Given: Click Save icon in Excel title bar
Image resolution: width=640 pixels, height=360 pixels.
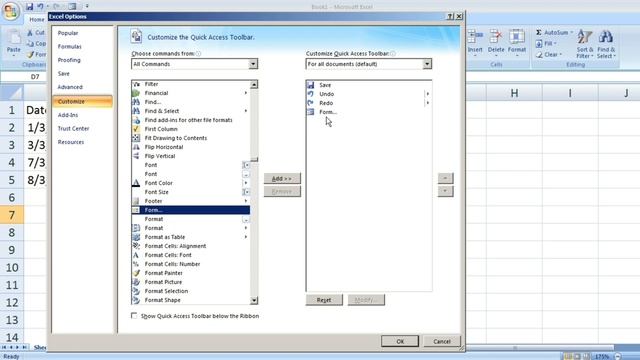Looking at the screenshot, I should [29, 7].
